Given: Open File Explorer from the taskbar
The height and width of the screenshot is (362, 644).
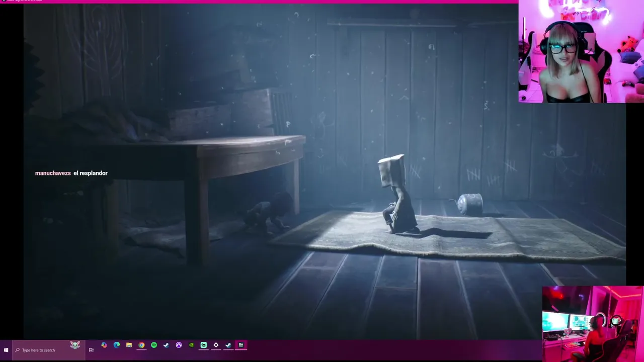Looking at the screenshot, I should click(x=129, y=345).
